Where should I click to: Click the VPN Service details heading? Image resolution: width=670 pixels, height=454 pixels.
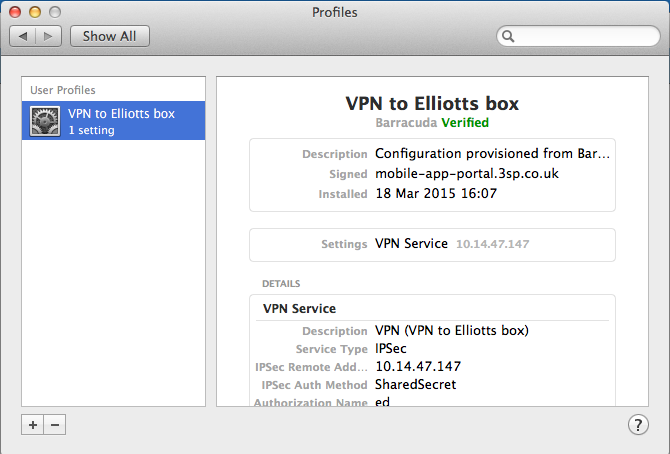(x=299, y=309)
